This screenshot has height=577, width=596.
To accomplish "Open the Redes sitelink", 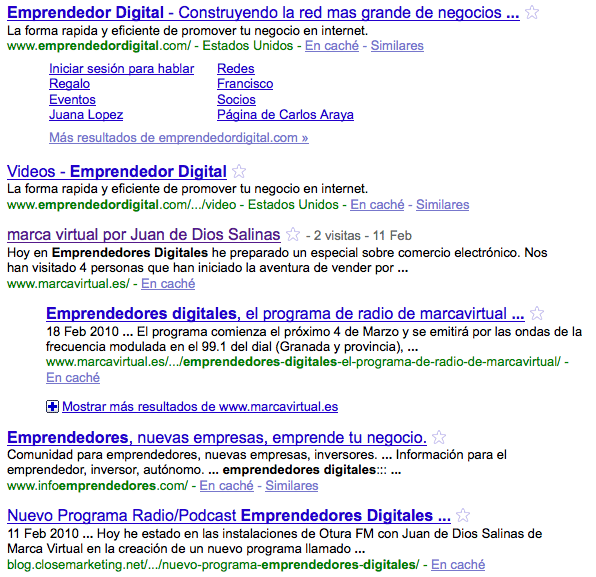I will point(236,69).
